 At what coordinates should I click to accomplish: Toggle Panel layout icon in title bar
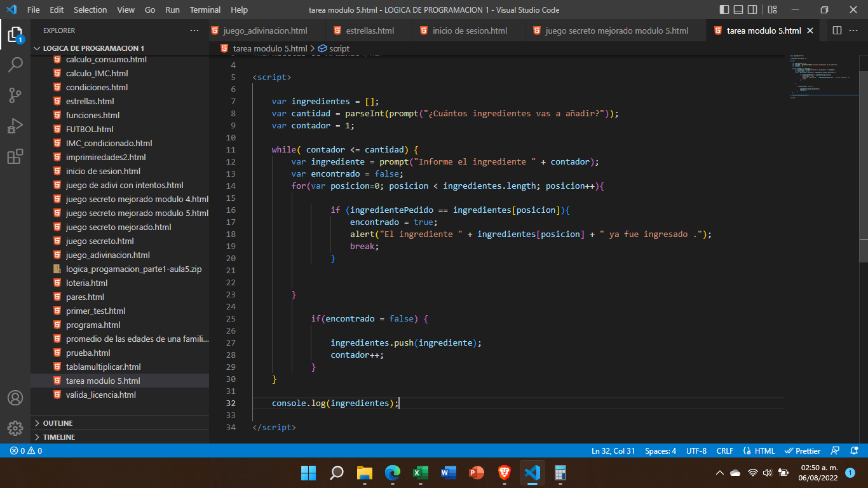[x=738, y=10]
